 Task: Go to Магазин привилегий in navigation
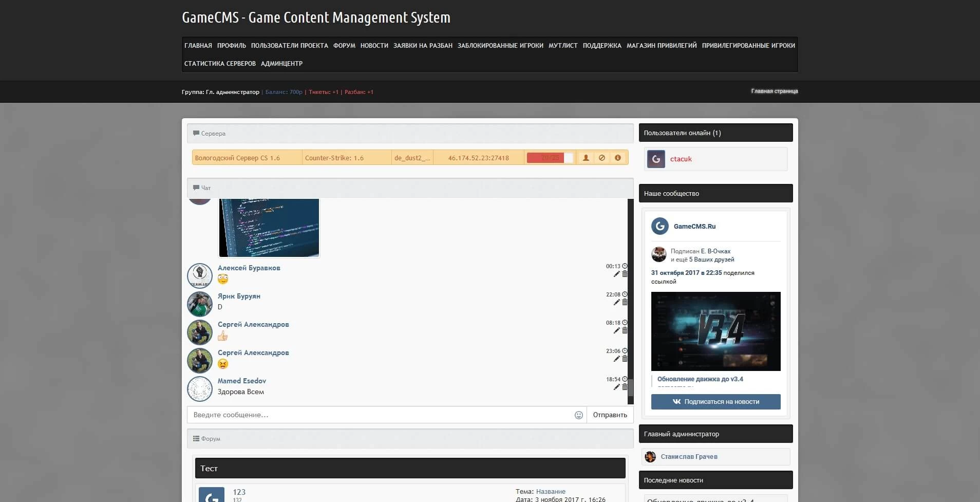pos(662,46)
